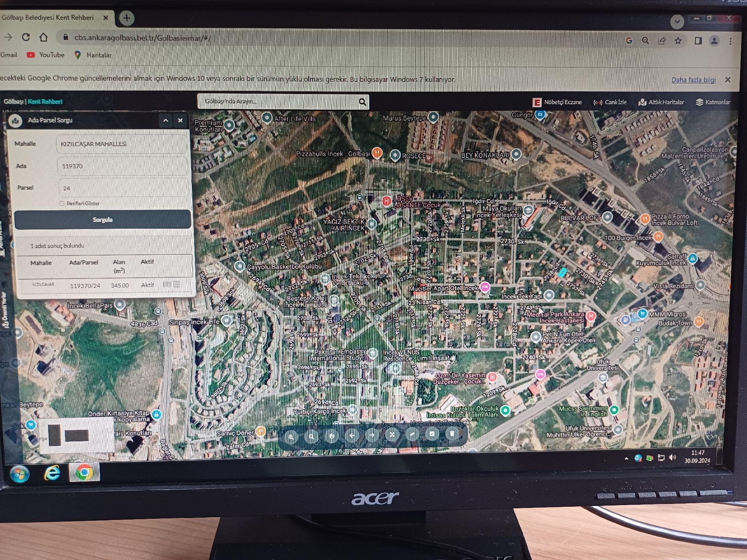Go to next map view arrow
The width and height of the screenshot is (747, 560).
(372, 435)
